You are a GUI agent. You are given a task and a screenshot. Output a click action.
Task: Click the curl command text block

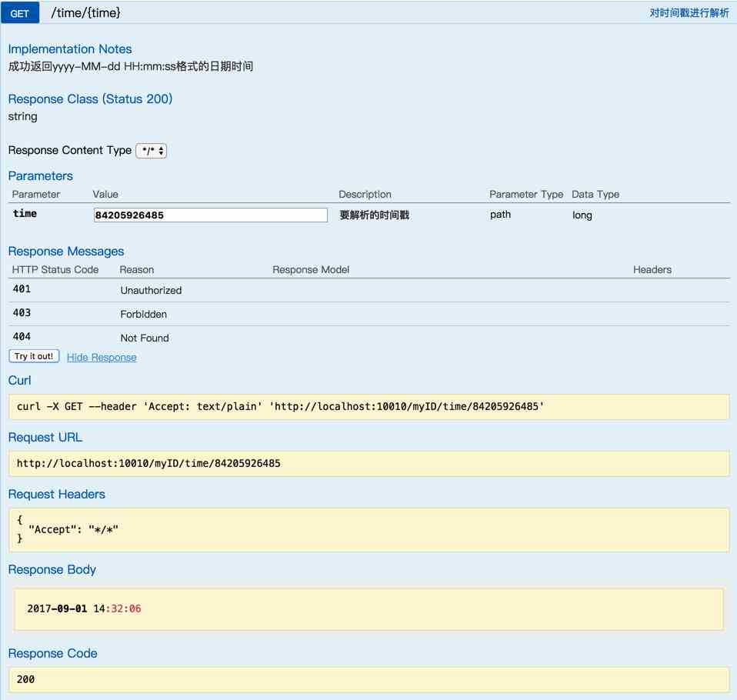(280, 407)
